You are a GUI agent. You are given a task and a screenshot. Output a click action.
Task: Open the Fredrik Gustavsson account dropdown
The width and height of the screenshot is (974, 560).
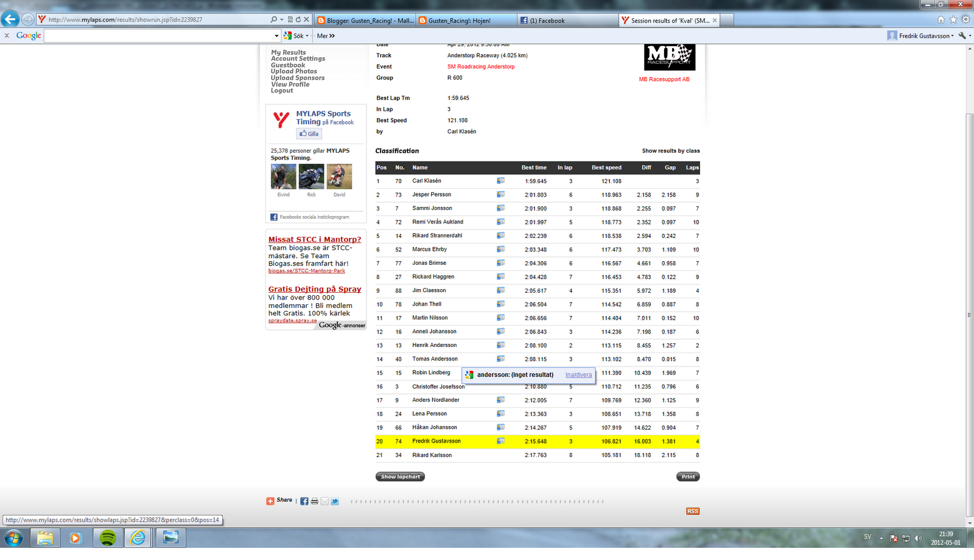pos(921,36)
